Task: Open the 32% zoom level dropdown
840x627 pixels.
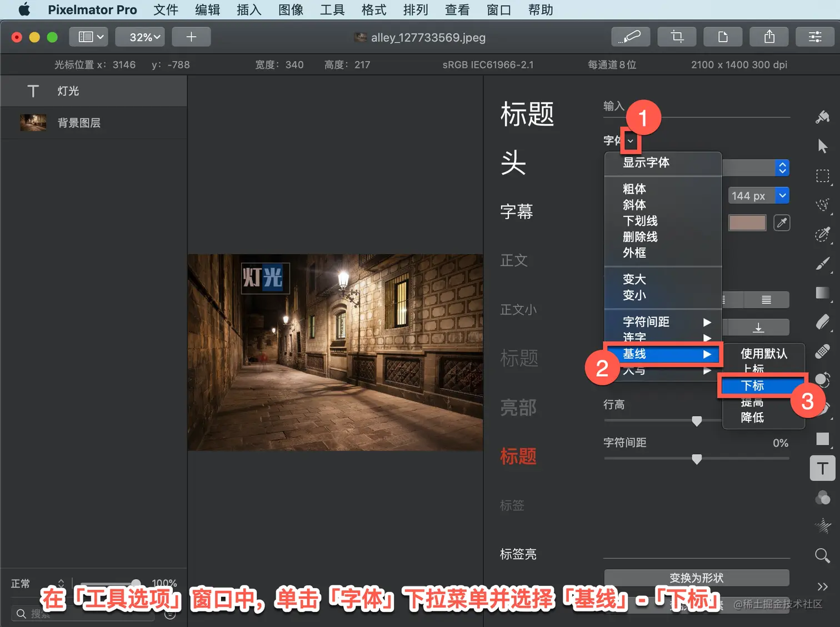Action: coord(140,37)
